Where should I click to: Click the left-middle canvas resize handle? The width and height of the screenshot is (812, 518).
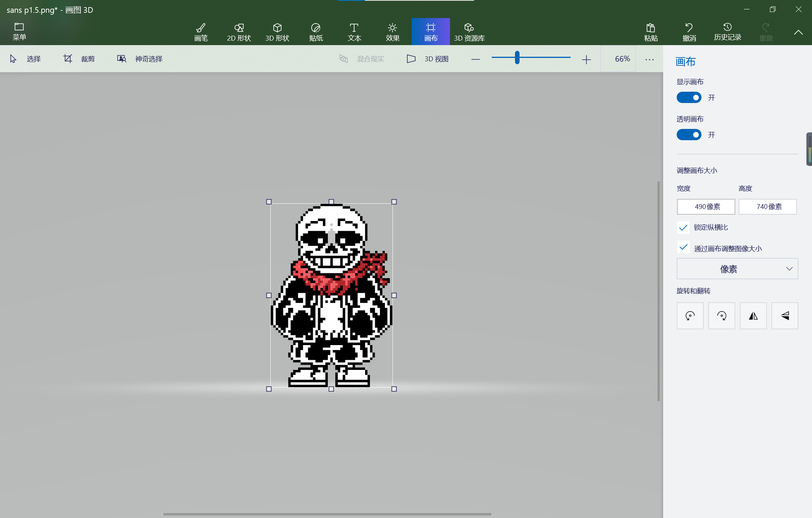(x=269, y=295)
